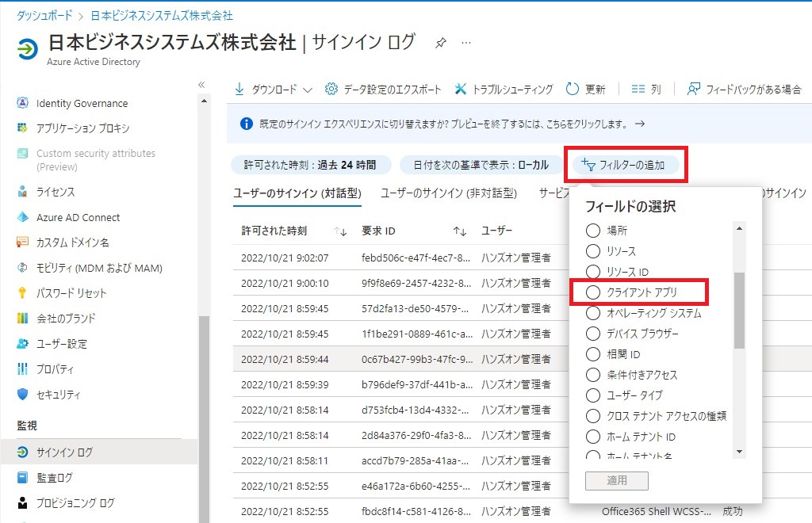Viewport: 812px width, 523px height.
Task: Click the 更新 toolbar button label
Action: tap(595, 90)
